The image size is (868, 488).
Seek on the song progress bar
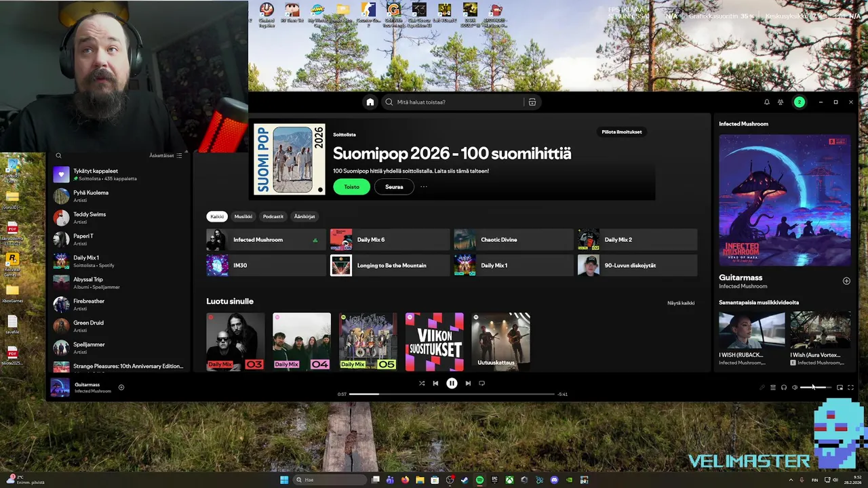click(452, 394)
